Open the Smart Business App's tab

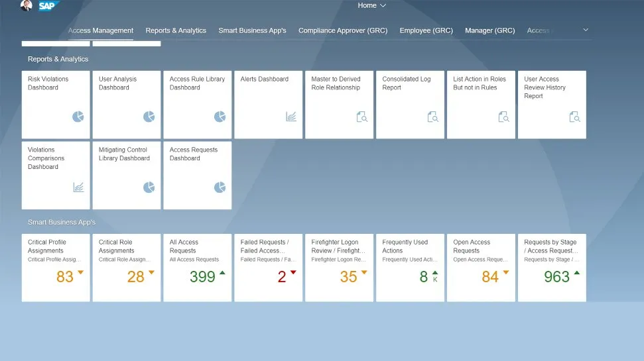tap(252, 30)
